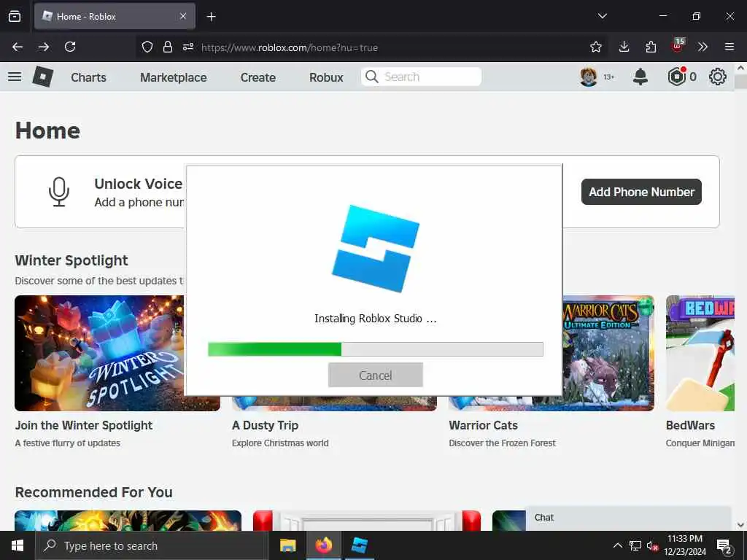This screenshot has height=560, width=747.
Task: Open the Firefox downloads panel
Action: click(624, 47)
